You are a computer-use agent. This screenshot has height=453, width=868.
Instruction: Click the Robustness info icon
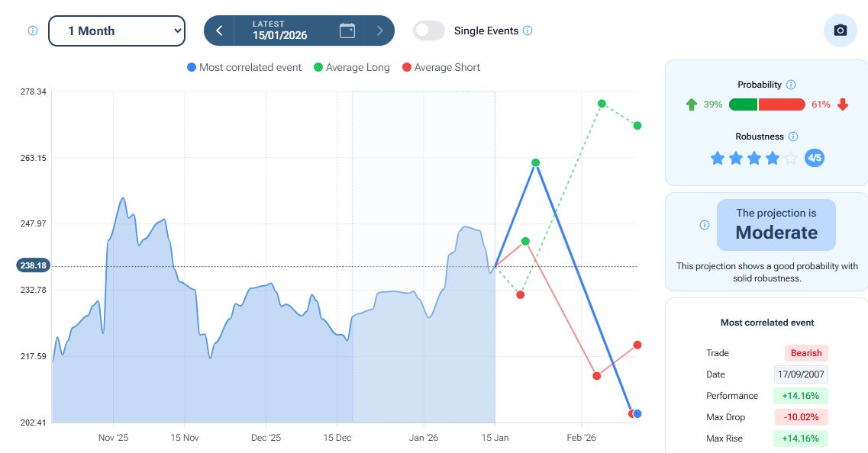pyautogui.click(x=793, y=137)
